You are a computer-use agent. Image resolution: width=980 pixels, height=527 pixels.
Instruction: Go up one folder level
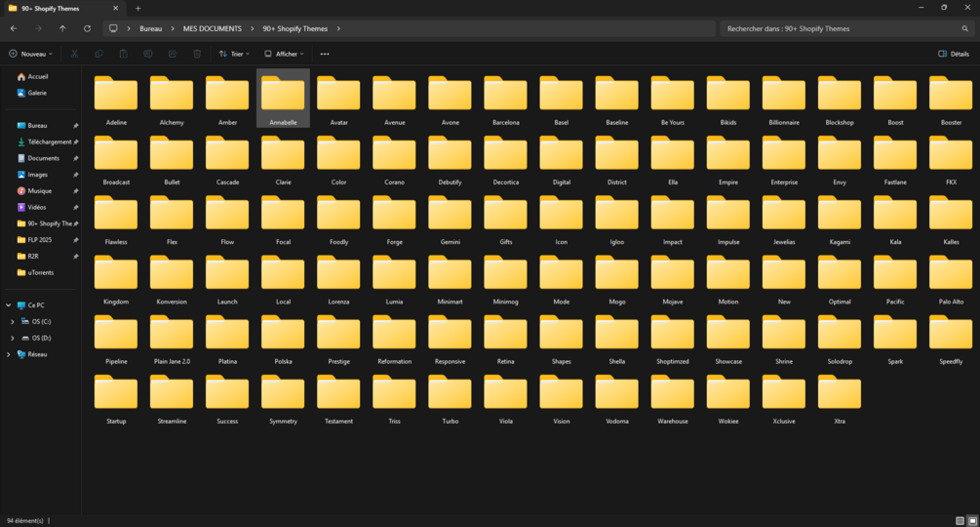pyautogui.click(x=62, y=28)
